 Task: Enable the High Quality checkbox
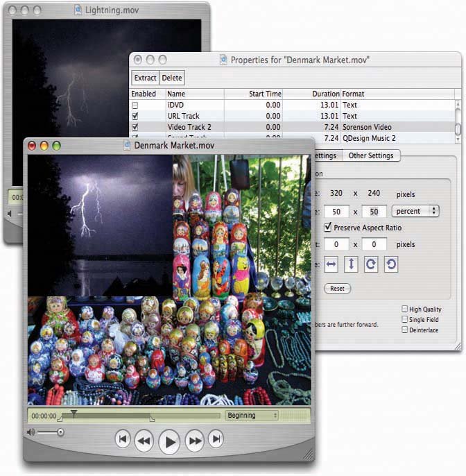(x=405, y=309)
